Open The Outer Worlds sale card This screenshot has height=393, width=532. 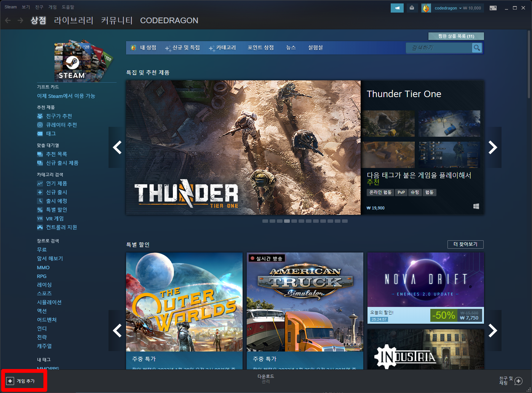184,311
